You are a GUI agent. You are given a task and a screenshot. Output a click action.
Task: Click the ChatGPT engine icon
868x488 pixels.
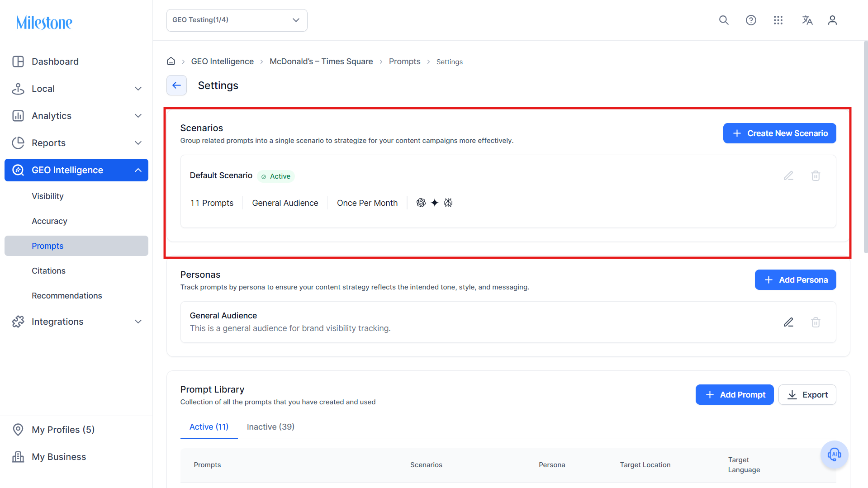[x=421, y=203]
